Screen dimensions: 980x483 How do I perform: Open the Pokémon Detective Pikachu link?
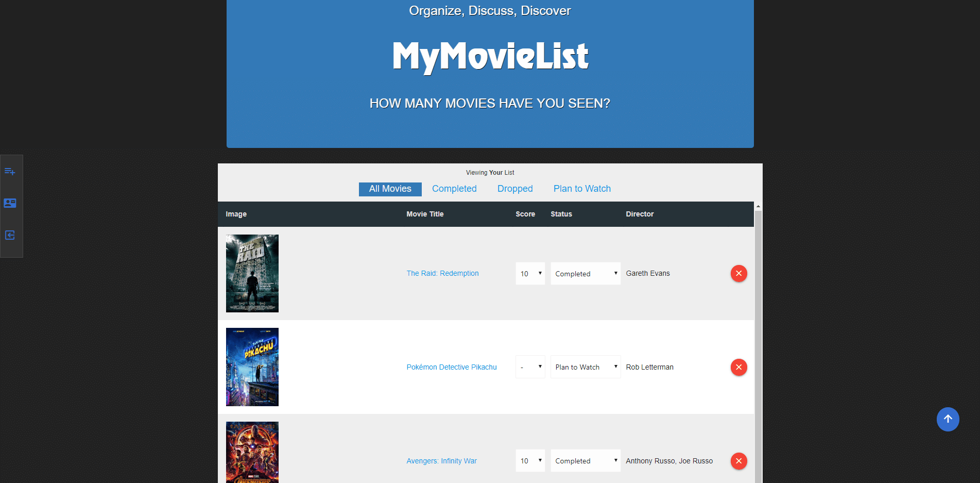coord(452,367)
